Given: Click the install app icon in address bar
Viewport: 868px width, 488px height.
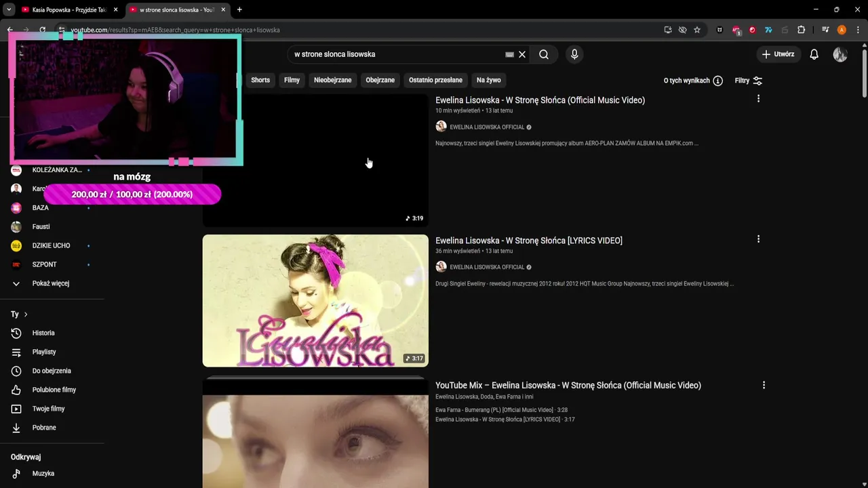Looking at the screenshot, I should [x=668, y=30].
